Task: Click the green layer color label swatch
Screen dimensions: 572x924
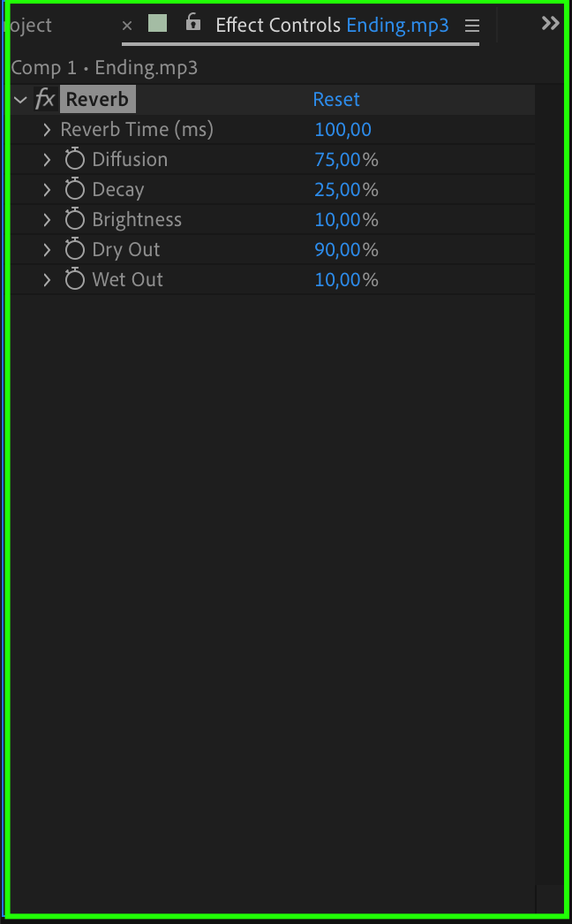Action: tap(157, 24)
